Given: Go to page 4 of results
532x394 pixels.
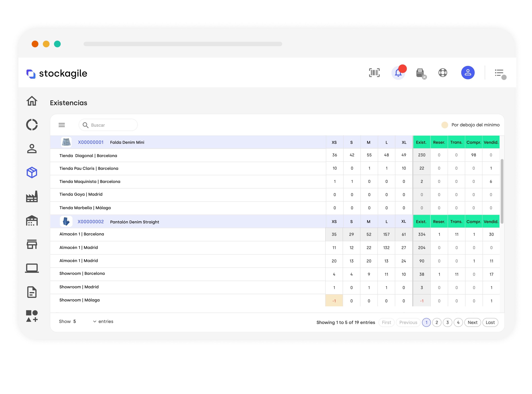Looking at the screenshot, I should (x=458, y=322).
